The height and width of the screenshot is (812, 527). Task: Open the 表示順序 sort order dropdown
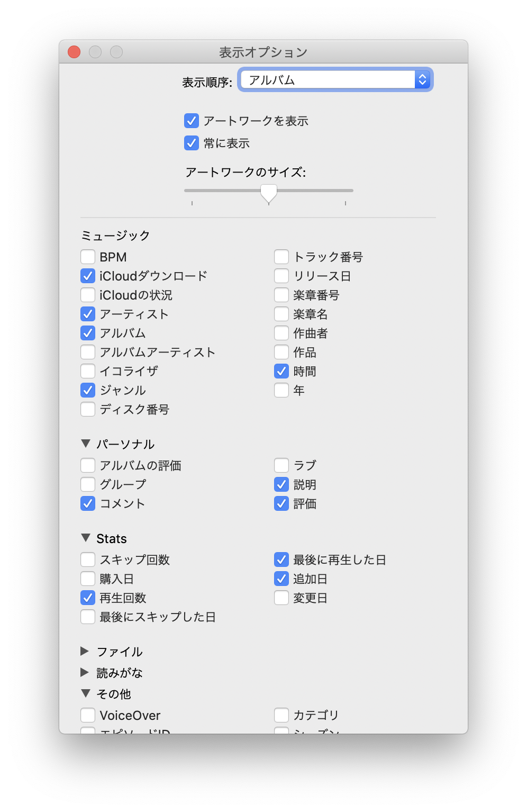[x=334, y=80]
